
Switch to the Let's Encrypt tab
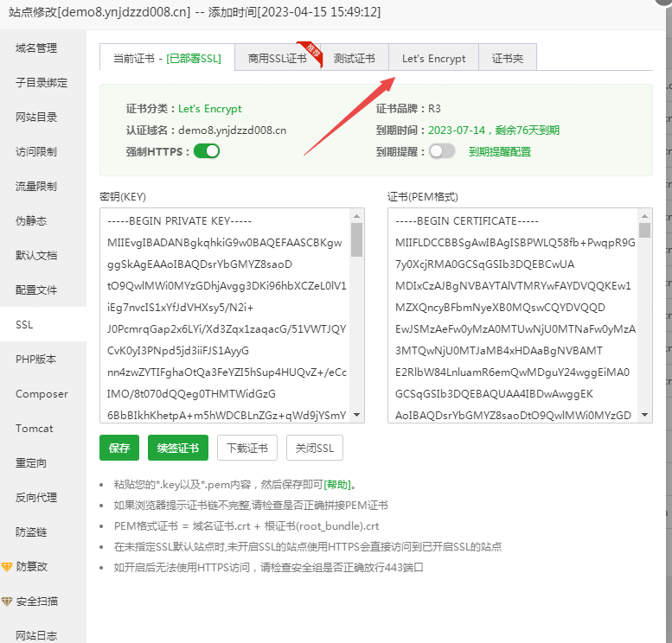click(x=433, y=59)
